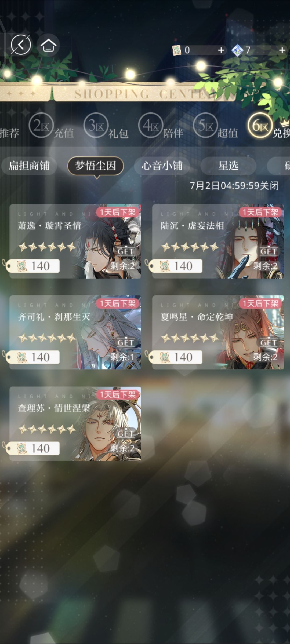Tap 140 price tag of 夏鸣星·命定乾坤
The image size is (290, 644).
point(176,357)
